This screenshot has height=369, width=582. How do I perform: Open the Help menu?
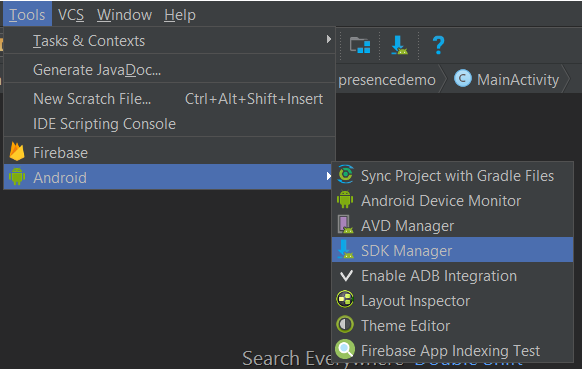point(180,15)
